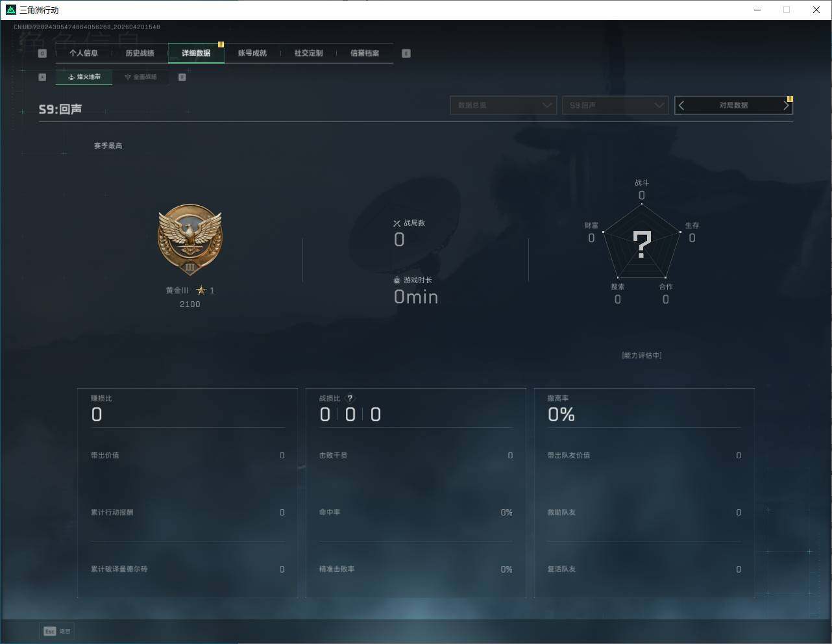Image resolution: width=832 pixels, height=644 pixels.
Task: Click the gold eagle rank badge
Action: tap(190, 240)
